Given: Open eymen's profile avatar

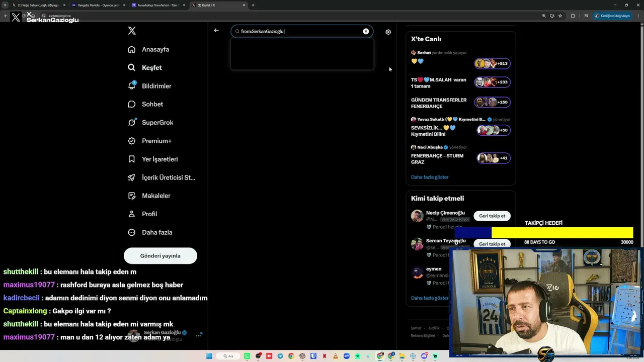Looking at the screenshot, I should click(x=417, y=273).
